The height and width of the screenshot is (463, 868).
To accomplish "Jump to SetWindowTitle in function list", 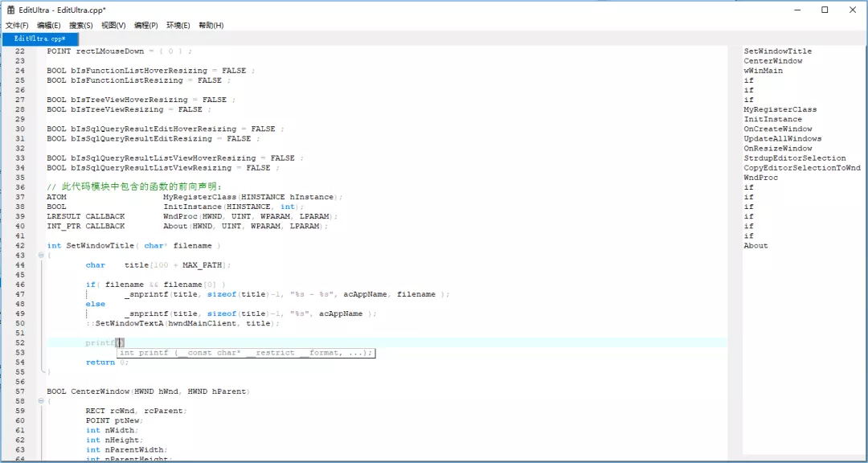I will 777,51.
